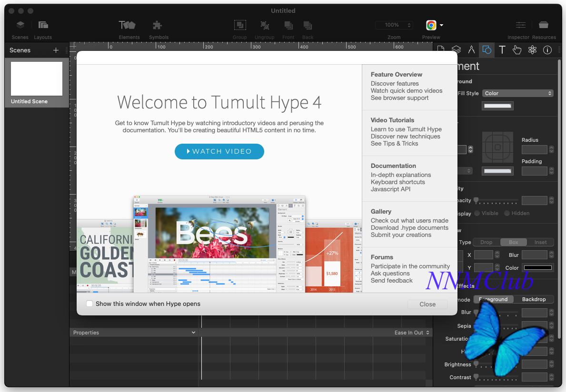Switch to Physics inspector tab

pyautogui.click(x=532, y=50)
